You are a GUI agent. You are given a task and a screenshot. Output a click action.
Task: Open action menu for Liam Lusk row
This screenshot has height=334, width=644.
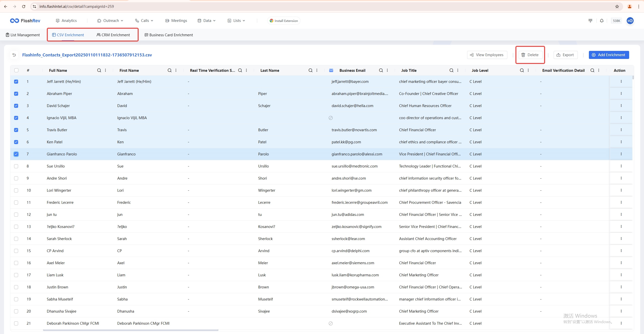pyautogui.click(x=621, y=275)
